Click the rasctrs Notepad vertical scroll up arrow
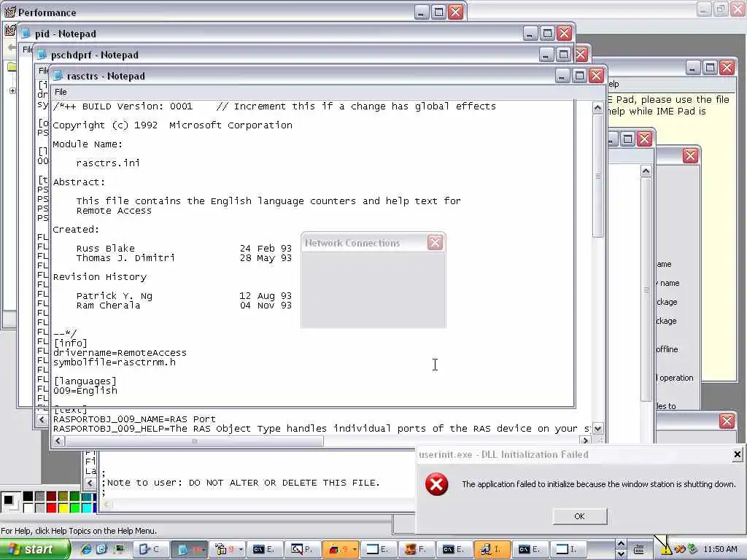This screenshot has height=560, width=747. pos(597,108)
